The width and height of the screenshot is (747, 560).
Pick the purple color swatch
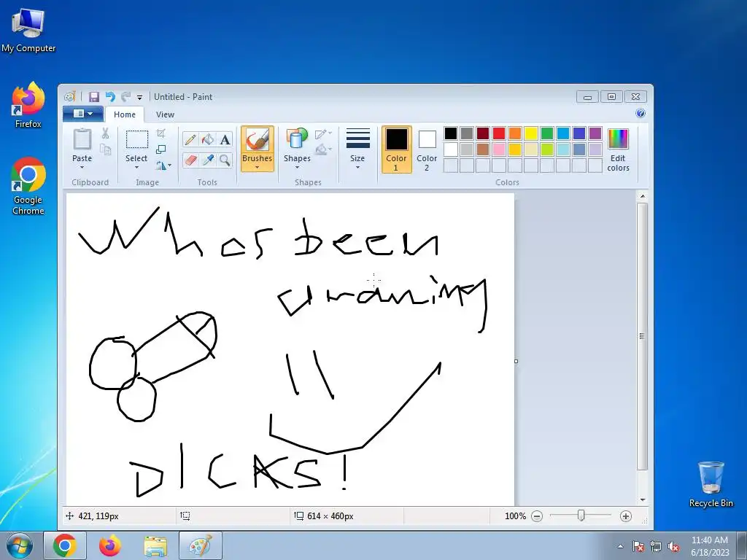pyautogui.click(x=595, y=133)
